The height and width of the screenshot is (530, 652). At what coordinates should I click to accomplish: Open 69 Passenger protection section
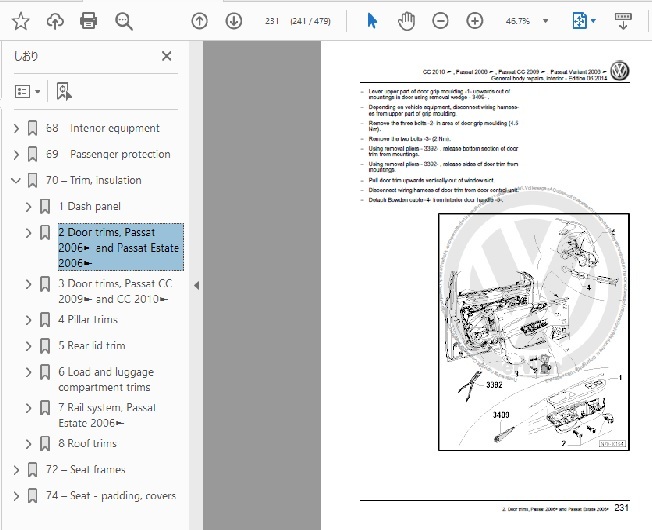click(x=108, y=154)
